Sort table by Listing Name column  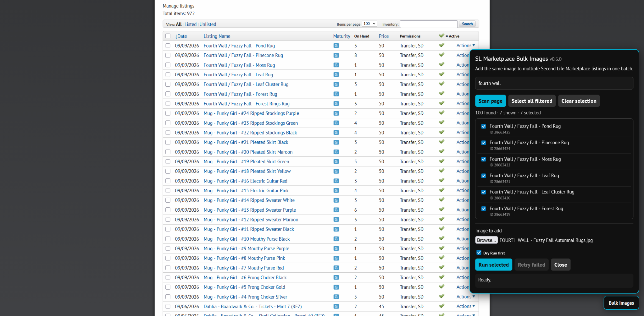point(217,36)
